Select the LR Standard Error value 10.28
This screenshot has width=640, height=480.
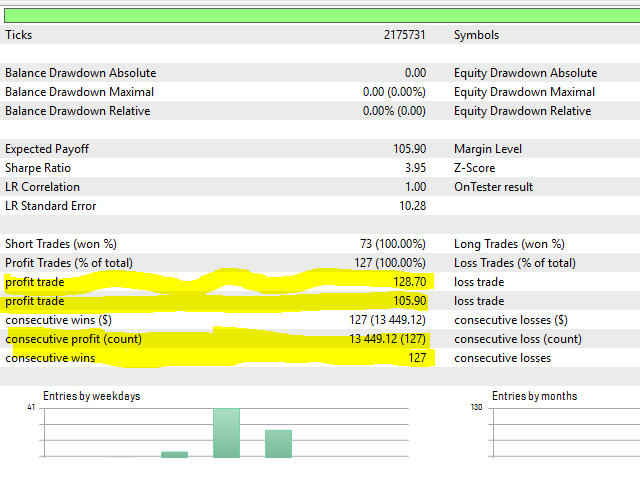(412, 206)
